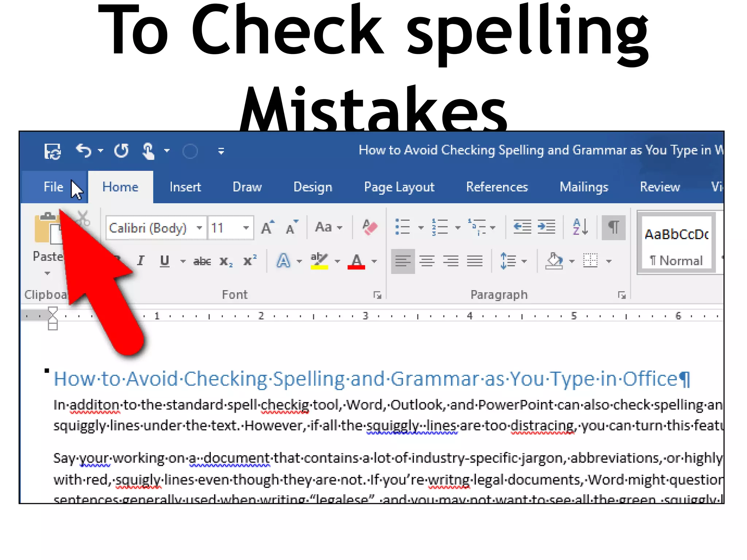Click misspelled word "checkig"
747x560 pixels.
[x=285, y=405]
